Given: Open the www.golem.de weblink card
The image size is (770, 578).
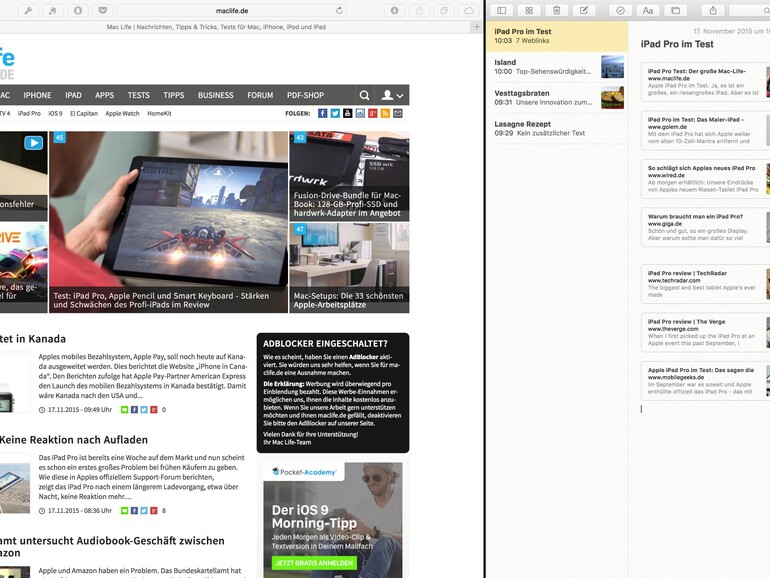Looking at the screenshot, I should (706, 130).
